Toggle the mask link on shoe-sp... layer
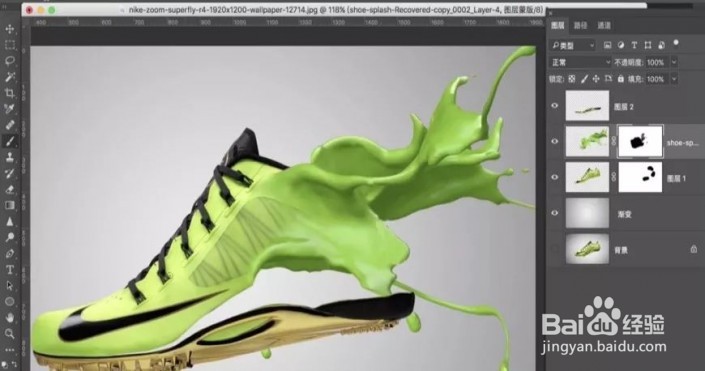705x371 pixels. [614, 141]
